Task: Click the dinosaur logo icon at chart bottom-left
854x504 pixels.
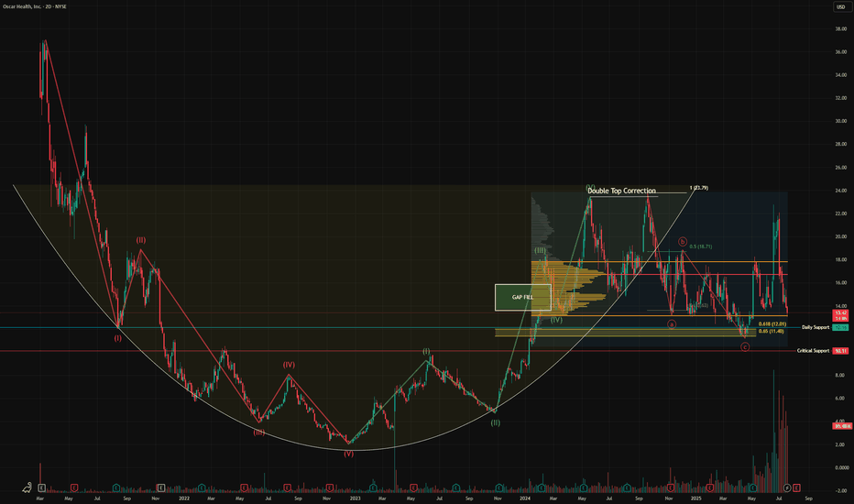Action: pos(27,488)
